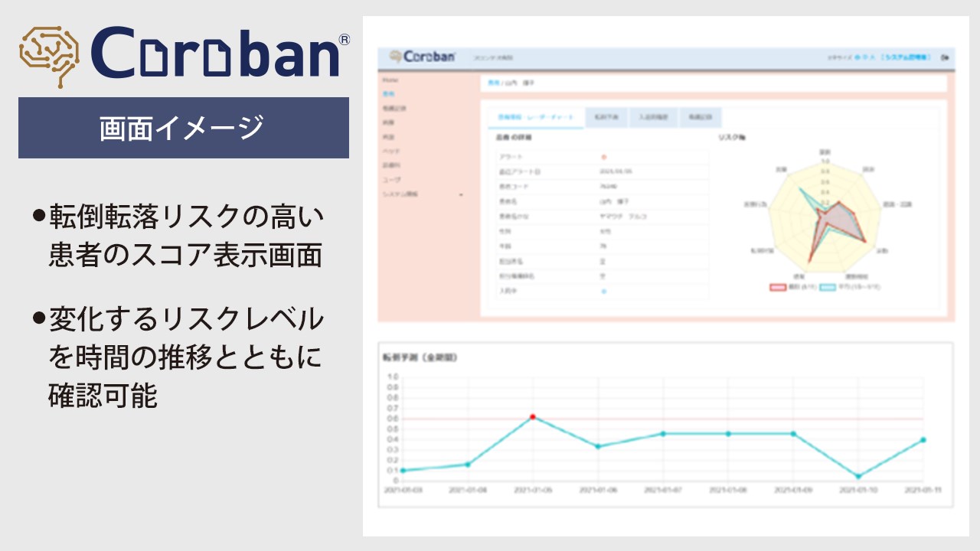Click the Coroban logo in the app header
Screen dimensions: 980x551
point(422,57)
